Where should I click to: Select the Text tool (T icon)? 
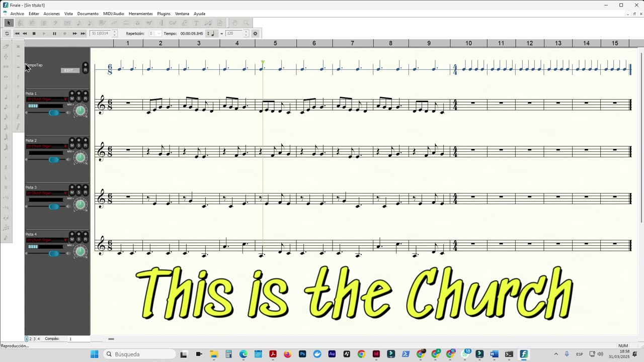[196, 23]
